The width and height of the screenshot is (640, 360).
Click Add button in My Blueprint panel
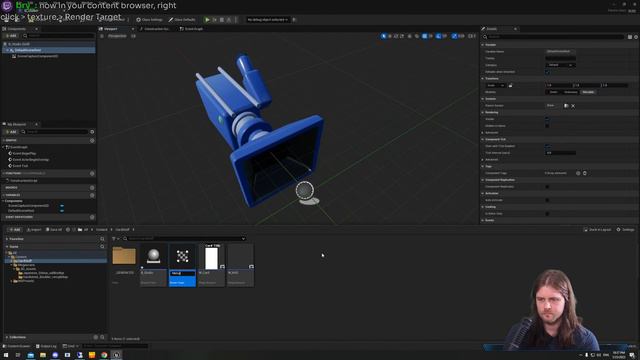click(x=11, y=132)
